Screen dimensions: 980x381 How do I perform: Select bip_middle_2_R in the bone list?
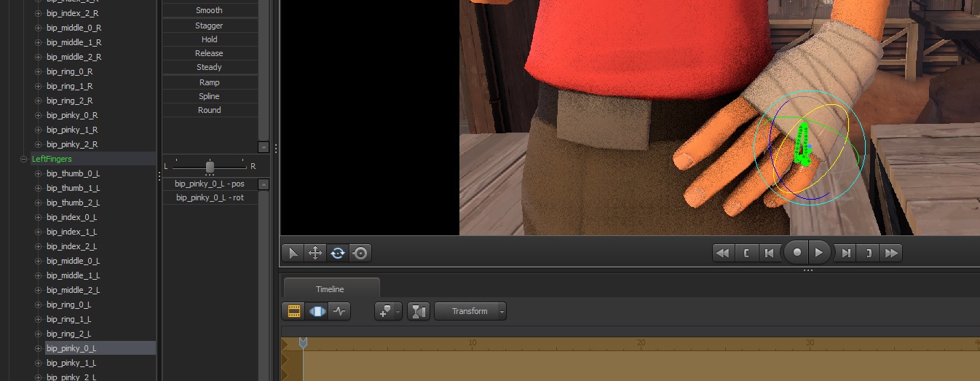click(x=74, y=57)
